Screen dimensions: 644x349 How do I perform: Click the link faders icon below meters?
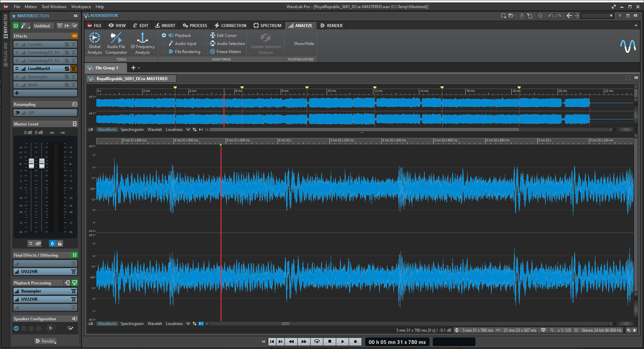pos(38,243)
